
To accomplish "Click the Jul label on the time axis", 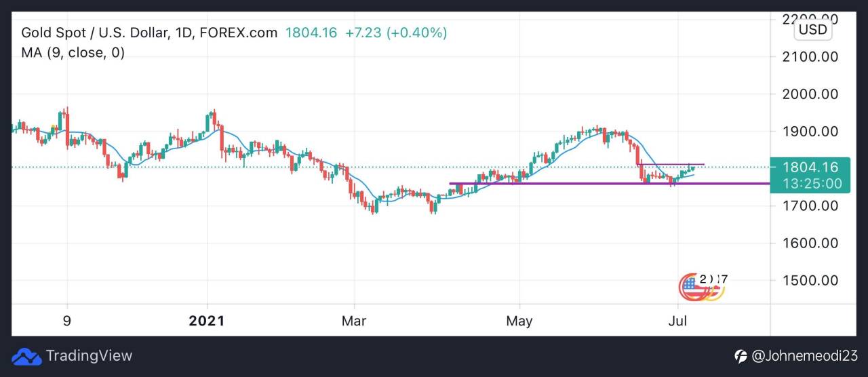I will [677, 321].
